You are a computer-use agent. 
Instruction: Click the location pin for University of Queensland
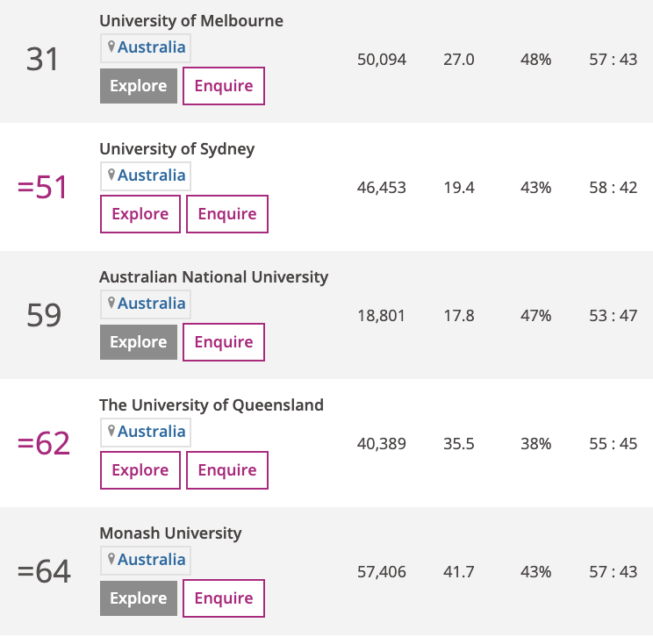click(x=111, y=431)
